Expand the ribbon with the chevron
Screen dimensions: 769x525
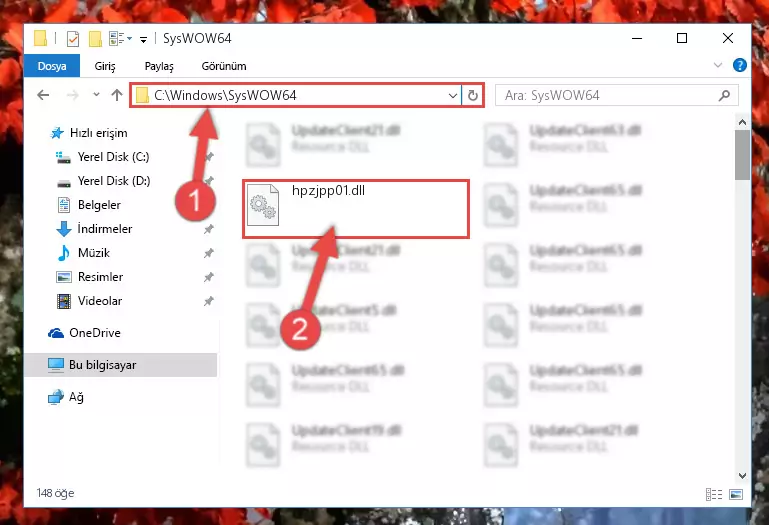click(718, 65)
